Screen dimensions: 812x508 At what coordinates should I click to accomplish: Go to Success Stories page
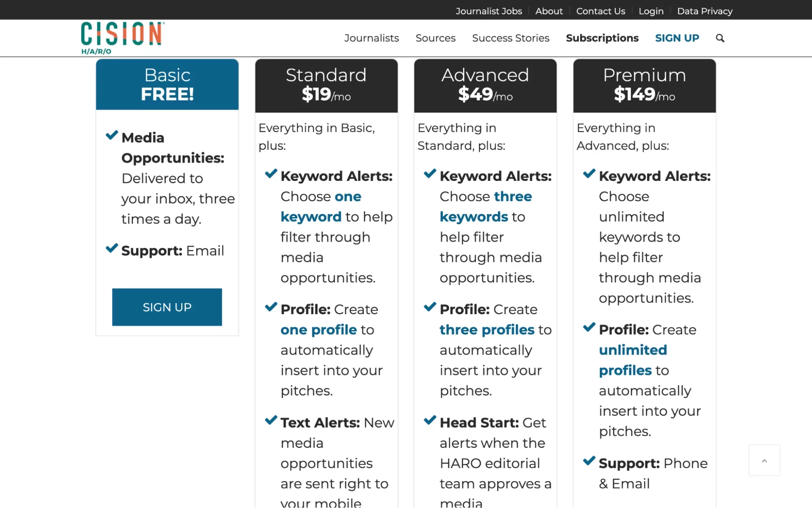pyautogui.click(x=511, y=38)
